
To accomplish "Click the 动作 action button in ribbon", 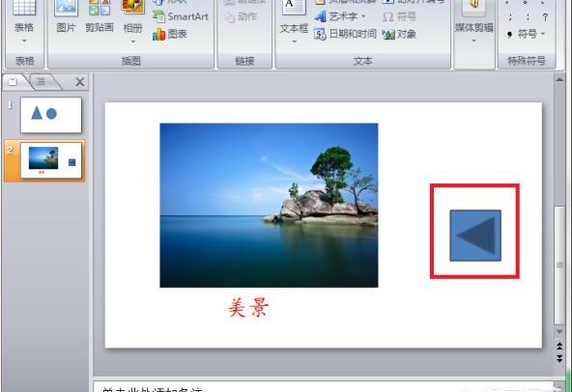I will 241,16.
